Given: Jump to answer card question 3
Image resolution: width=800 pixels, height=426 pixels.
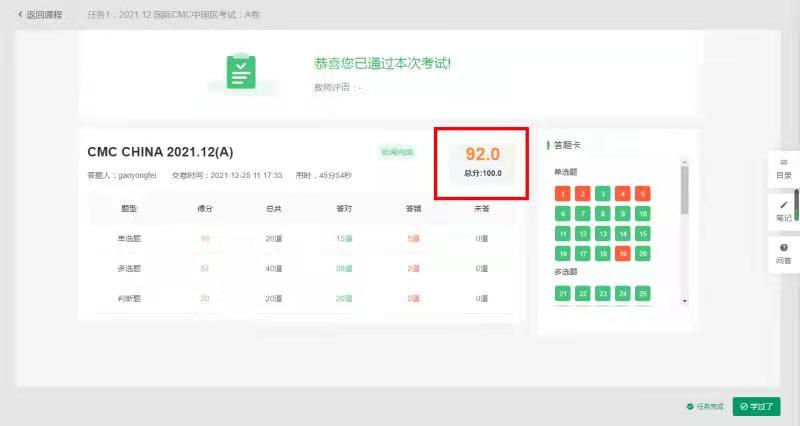Looking at the screenshot, I should click(603, 194).
